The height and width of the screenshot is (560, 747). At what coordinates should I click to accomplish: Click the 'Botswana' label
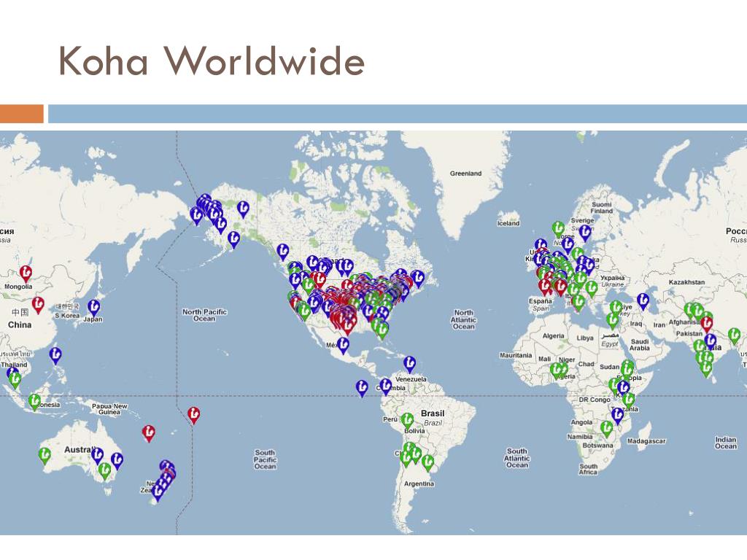pos(598,446)
